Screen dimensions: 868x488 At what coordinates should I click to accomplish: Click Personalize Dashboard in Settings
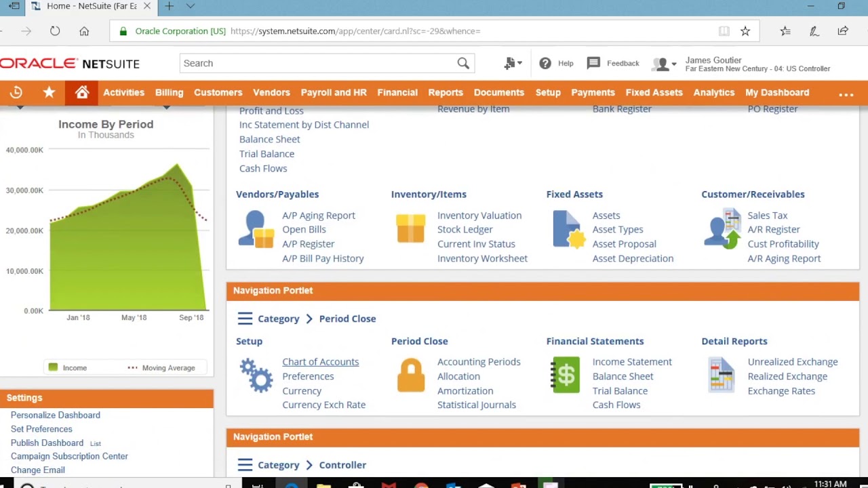tap(56, 415)
